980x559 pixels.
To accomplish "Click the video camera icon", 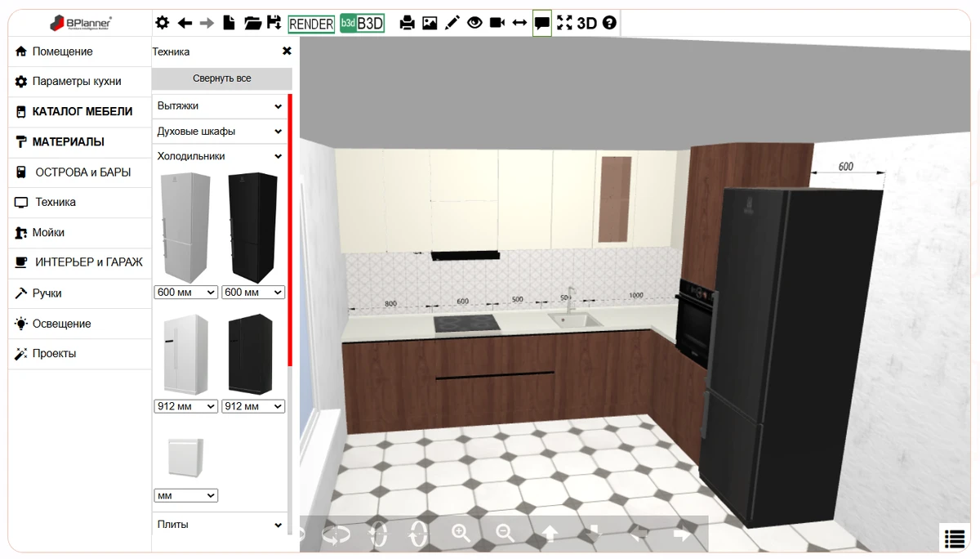I will point(497,23).
